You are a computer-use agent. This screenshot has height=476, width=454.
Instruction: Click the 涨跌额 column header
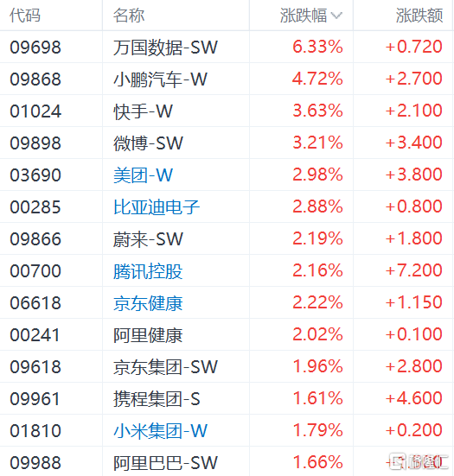coord(419,16)
